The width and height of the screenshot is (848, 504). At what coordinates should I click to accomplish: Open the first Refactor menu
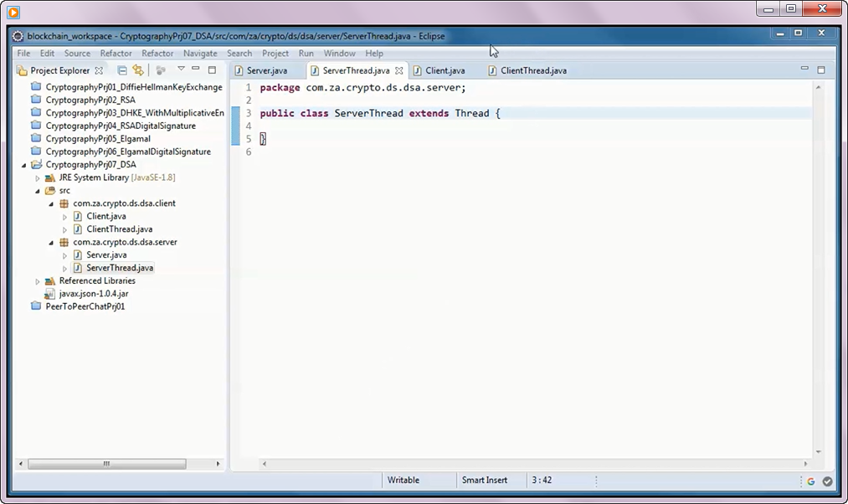116,53
